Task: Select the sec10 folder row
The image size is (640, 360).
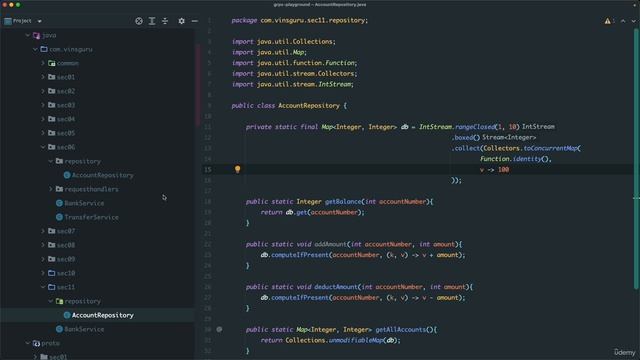Action: 97,273
